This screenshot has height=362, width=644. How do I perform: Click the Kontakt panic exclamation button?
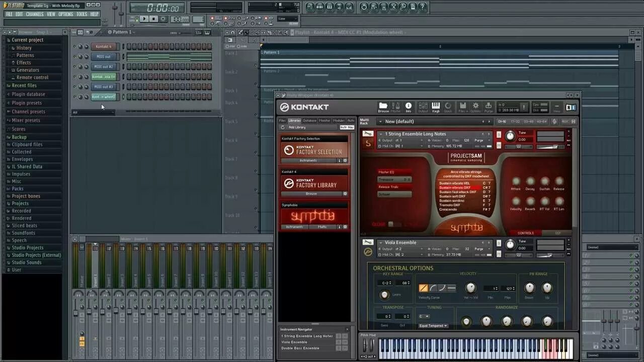pos(524,107)
